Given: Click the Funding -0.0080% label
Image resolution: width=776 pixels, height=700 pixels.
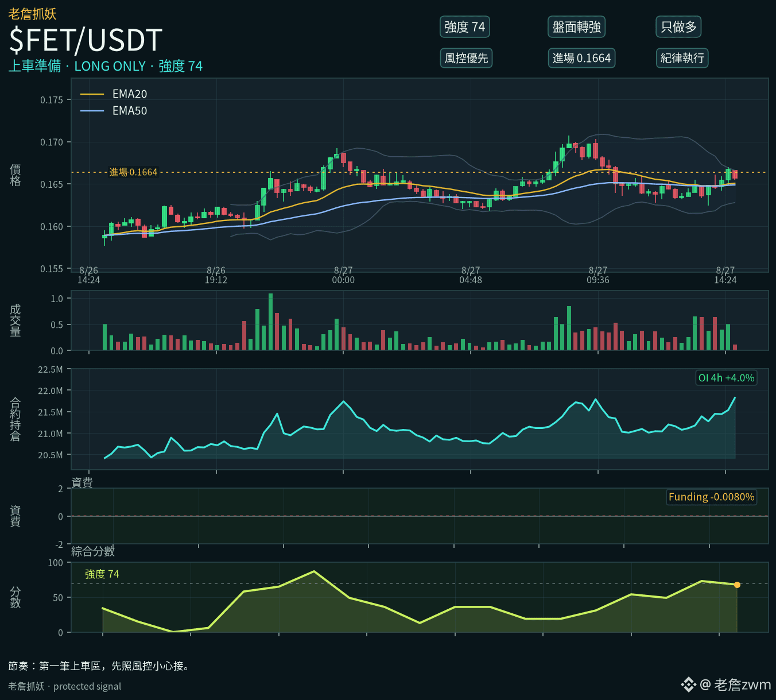Looking at the screenshot, I should 711,497.
